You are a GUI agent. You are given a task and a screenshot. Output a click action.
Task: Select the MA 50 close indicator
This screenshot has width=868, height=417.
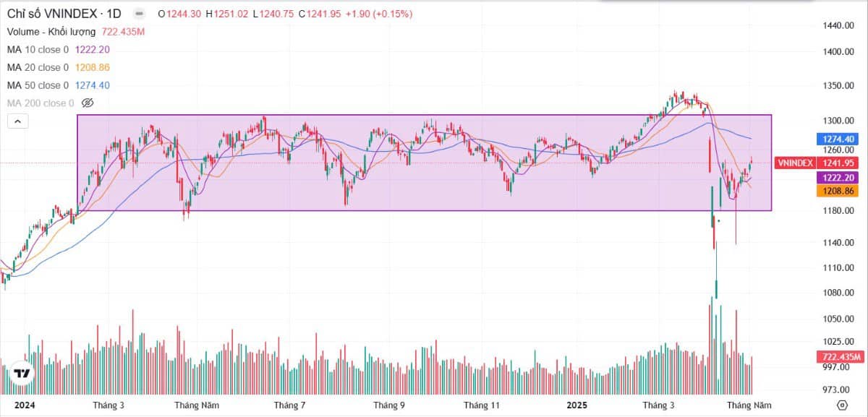(x=38, y=85)
